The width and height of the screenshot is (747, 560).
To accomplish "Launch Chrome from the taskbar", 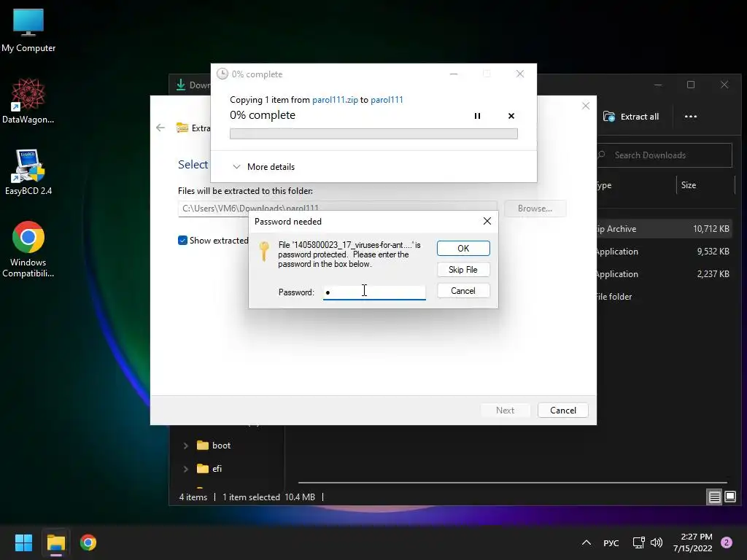I will [88, 542].
